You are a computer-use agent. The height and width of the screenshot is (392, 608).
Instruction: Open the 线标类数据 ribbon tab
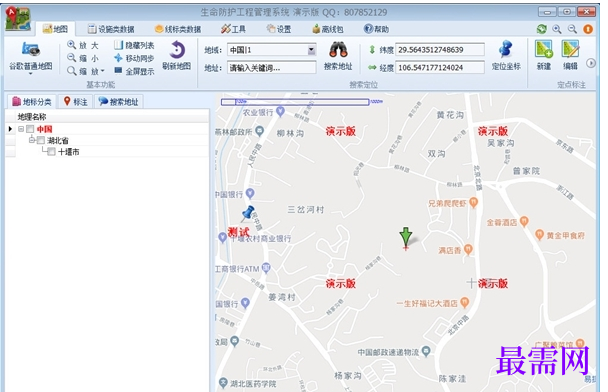178,29
